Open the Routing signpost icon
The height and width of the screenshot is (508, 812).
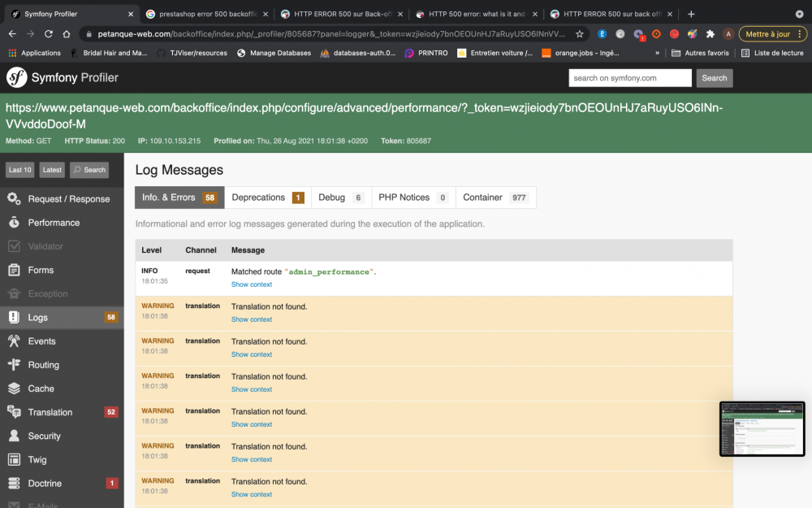(x=14, y=364)
